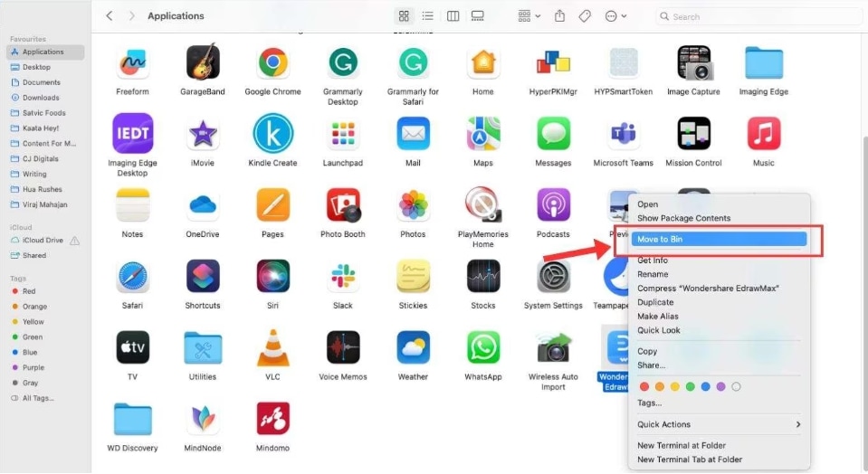
Task: Click the WhatsApp app icon
Action: (x=483, y=348)
